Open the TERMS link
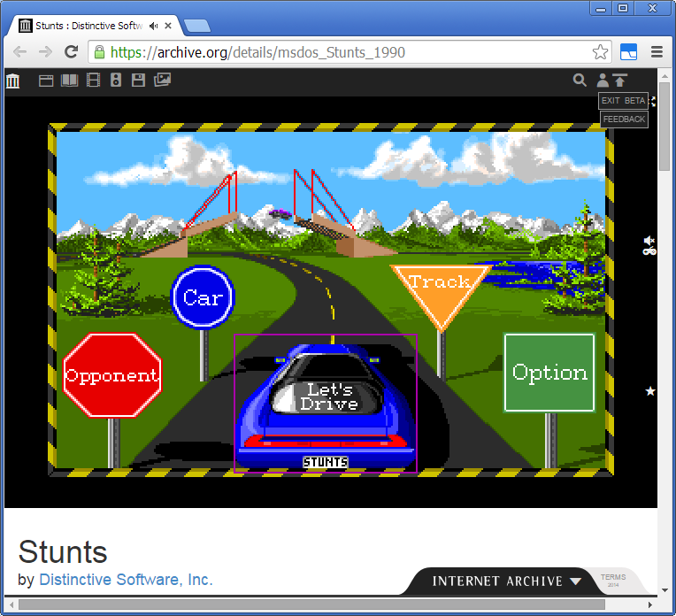 tap(613, 577)
